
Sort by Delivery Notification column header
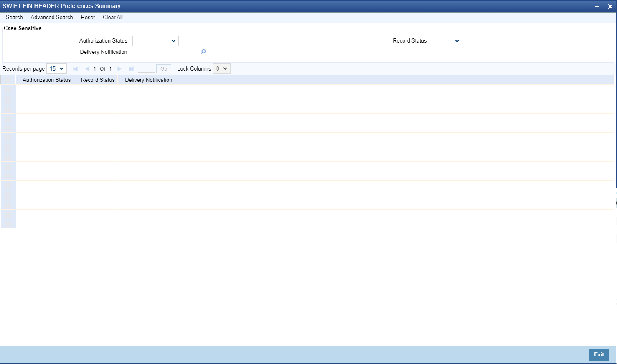(x=149, y=80)
